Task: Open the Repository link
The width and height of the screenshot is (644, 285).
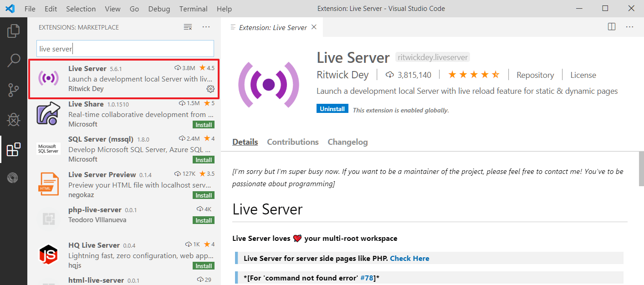Action: click(535, 75)
